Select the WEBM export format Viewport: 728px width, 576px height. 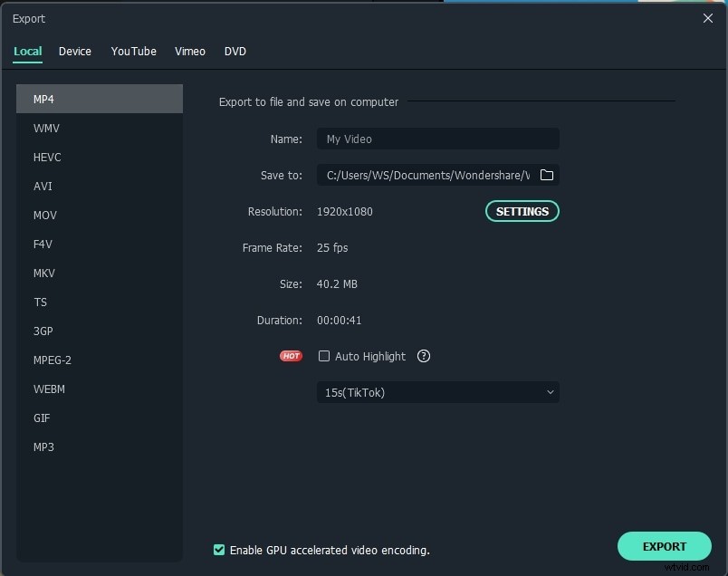point(49,389)
